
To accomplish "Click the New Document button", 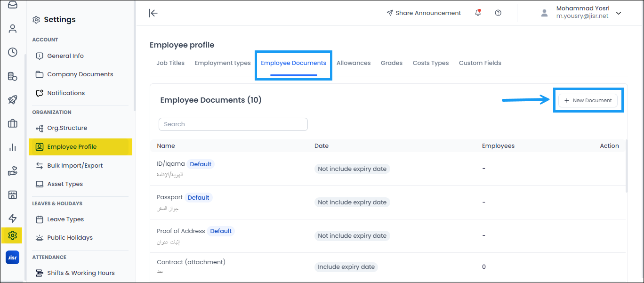I will pos(588,100).
